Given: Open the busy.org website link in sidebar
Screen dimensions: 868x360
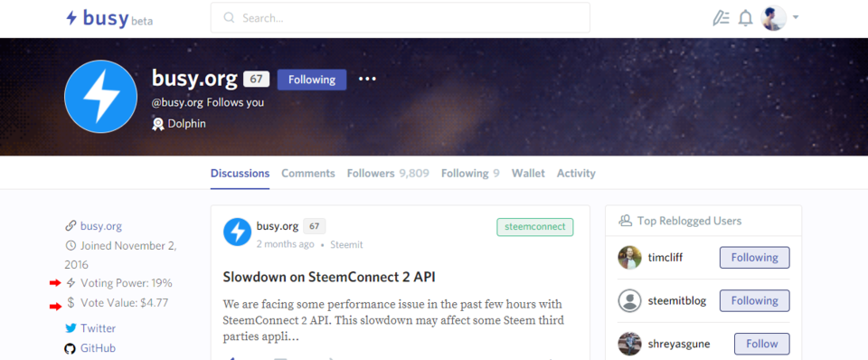Looking at the screenshot, I should [x=101, y=226].
